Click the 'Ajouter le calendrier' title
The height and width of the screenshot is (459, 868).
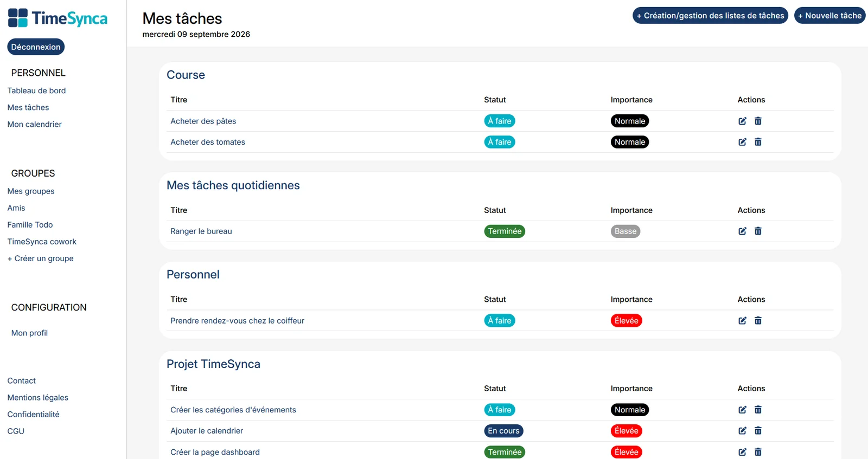(207, 431)
